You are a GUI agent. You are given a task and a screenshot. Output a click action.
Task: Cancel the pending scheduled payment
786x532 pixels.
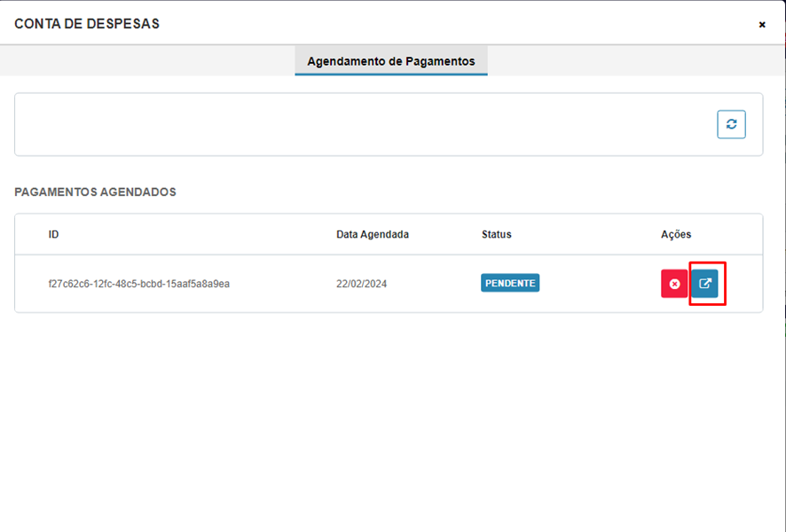pyautogui.click(x=674, y=284)
